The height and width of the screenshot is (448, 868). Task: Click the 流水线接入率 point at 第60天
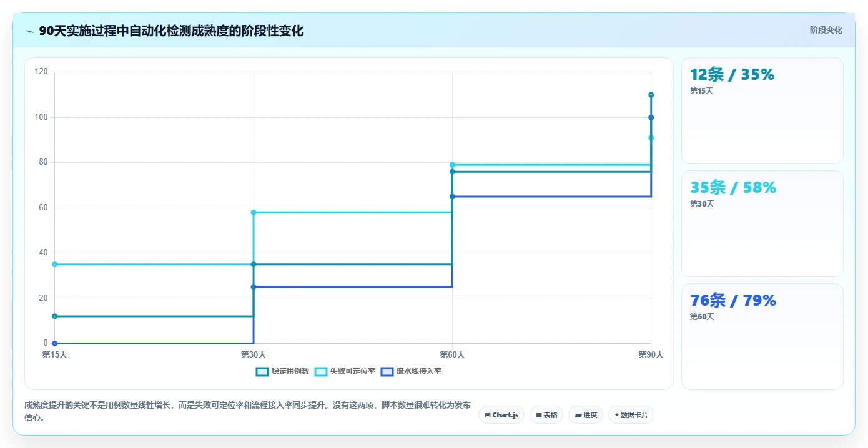click(452, 197)
